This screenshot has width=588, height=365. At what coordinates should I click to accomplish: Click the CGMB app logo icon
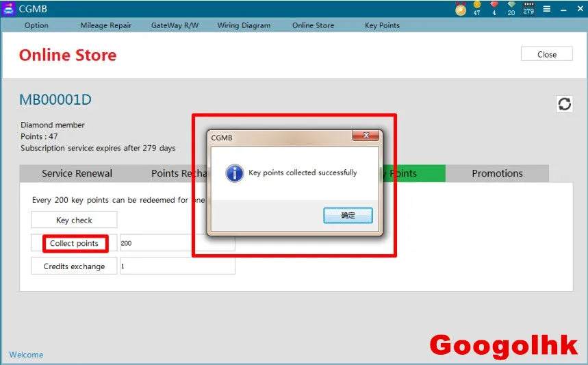[x=8, y=9]
